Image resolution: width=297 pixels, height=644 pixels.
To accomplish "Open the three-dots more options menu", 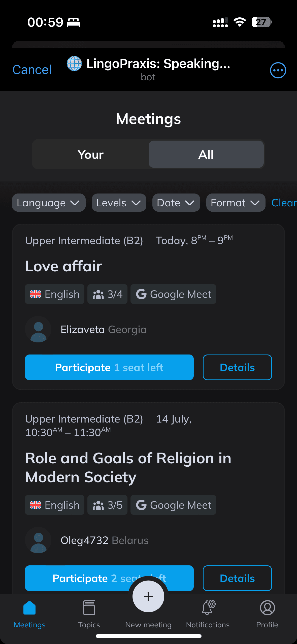I will tap(278, 70).
